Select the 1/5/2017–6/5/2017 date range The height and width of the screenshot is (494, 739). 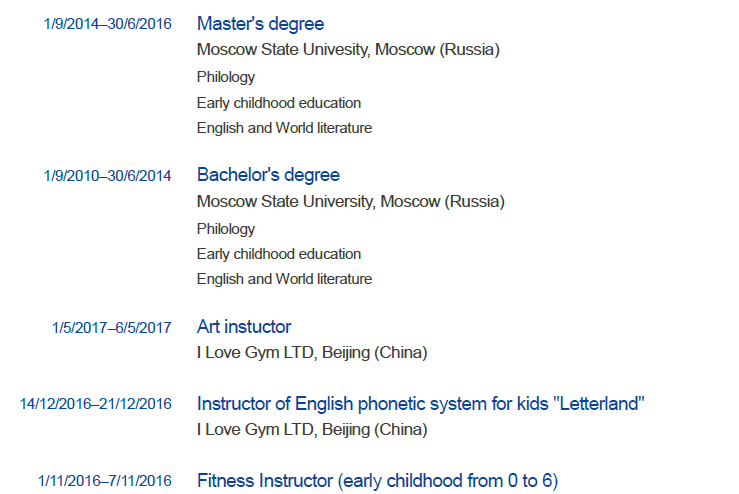(x=111, y=328)
